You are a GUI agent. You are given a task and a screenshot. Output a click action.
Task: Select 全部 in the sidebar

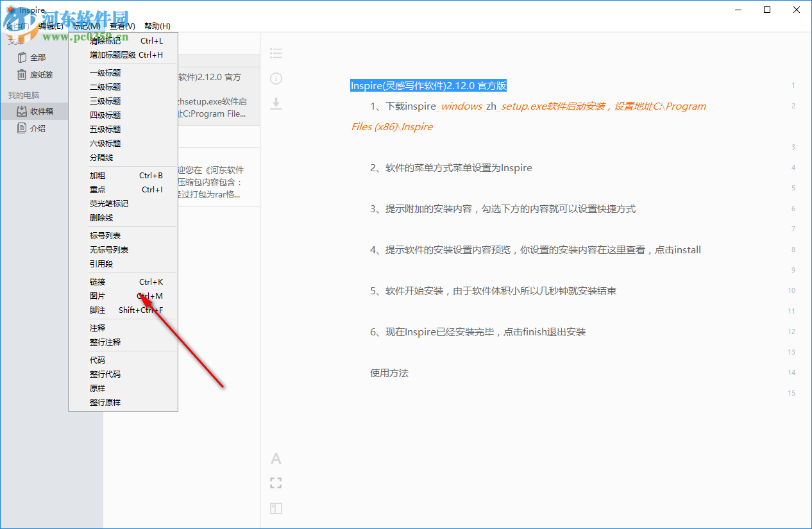pos(38,57)
